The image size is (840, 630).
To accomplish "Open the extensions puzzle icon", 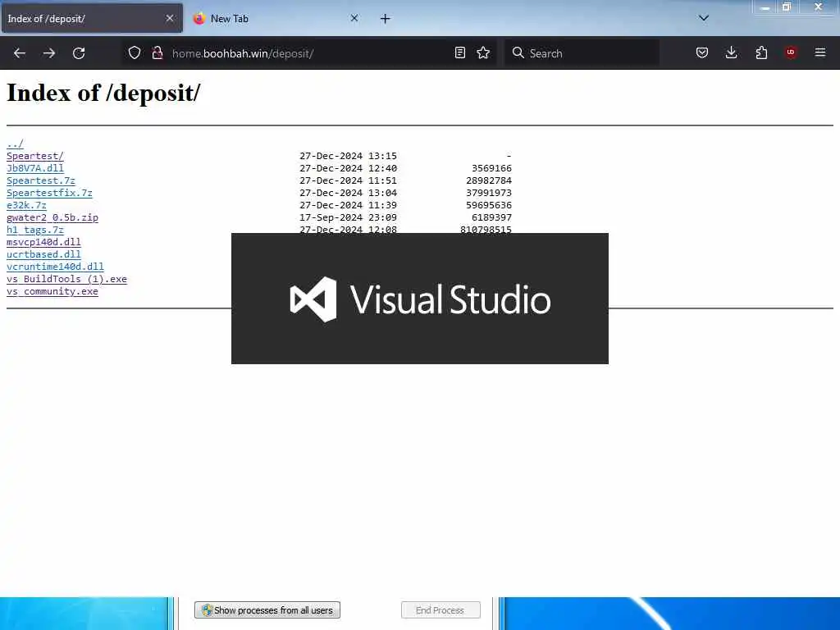I will 761,52.
